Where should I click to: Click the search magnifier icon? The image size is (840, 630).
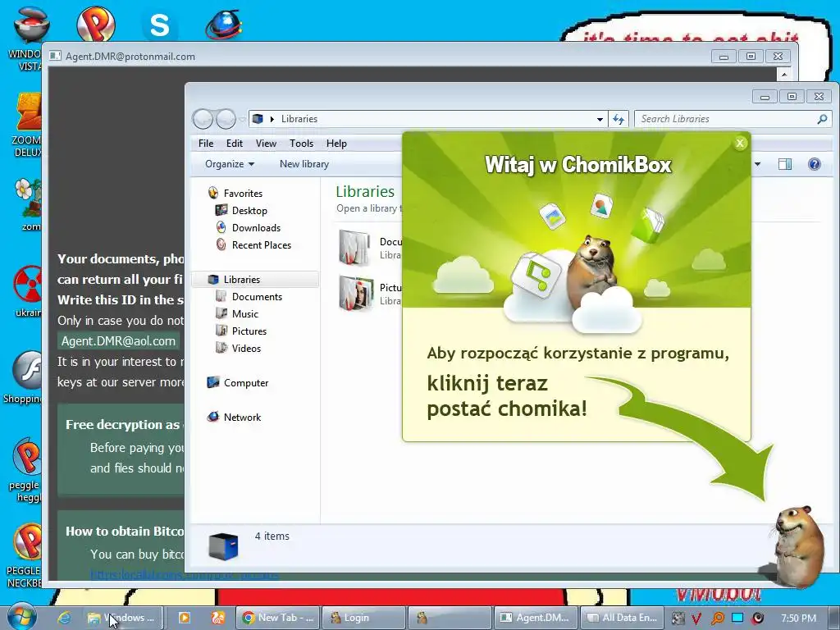[822, 119]
